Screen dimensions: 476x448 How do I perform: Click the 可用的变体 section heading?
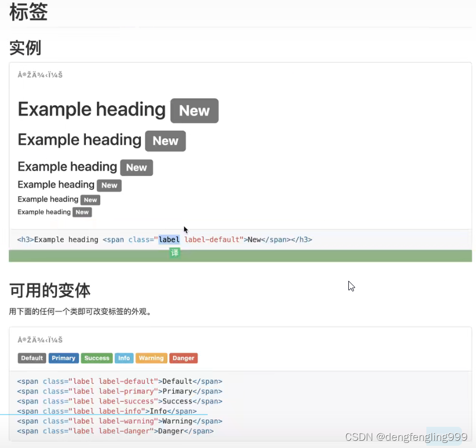[50, 290]
